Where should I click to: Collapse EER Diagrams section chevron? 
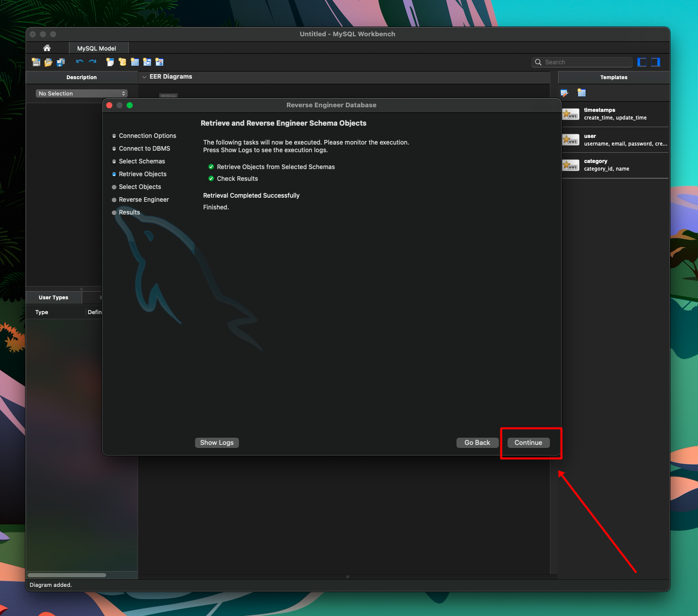(144, 77)
